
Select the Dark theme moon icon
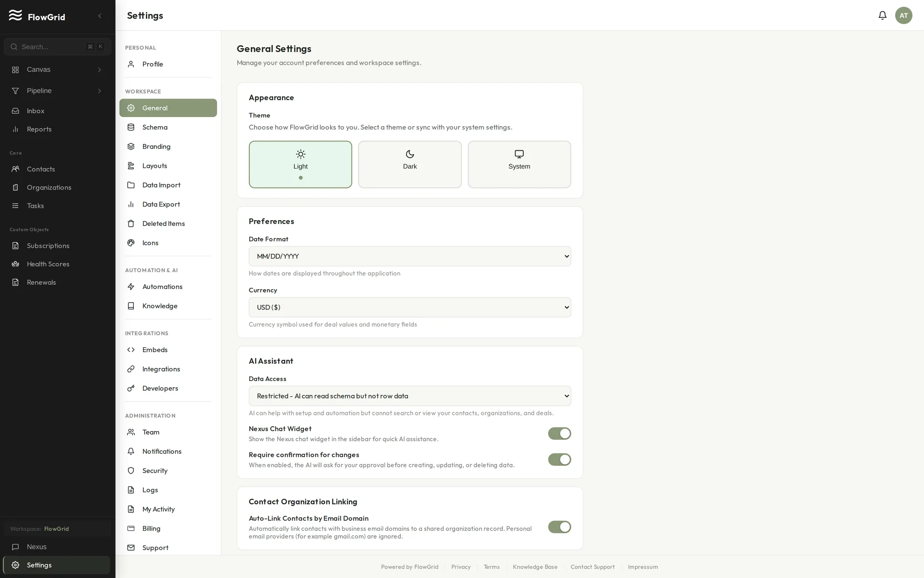(410, 154)
